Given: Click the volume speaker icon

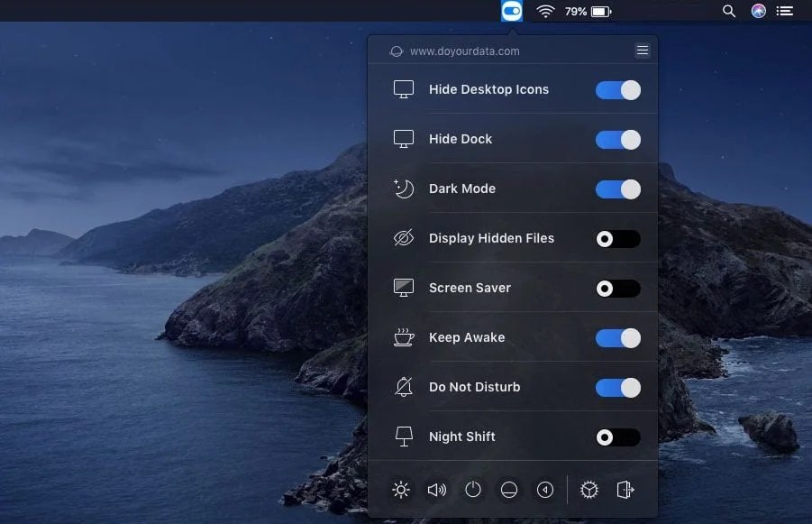Looking at the screenshot, I should pyautogui.click(x=436, y=490).
